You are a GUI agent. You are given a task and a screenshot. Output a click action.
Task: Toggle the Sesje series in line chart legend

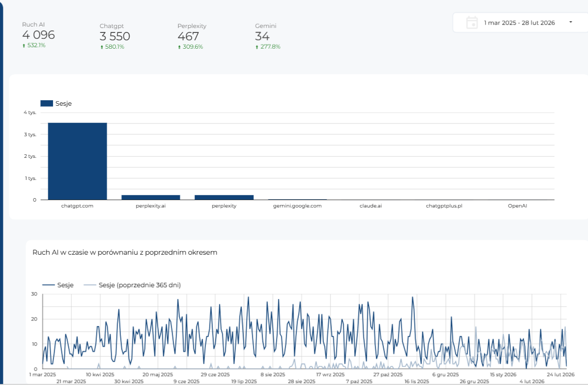pos(58,285)
